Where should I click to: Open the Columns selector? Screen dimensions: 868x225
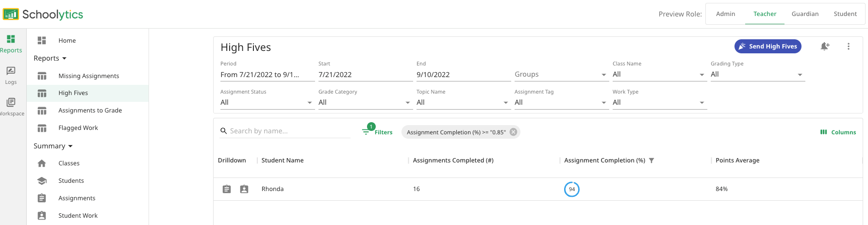tap(838, 132)
